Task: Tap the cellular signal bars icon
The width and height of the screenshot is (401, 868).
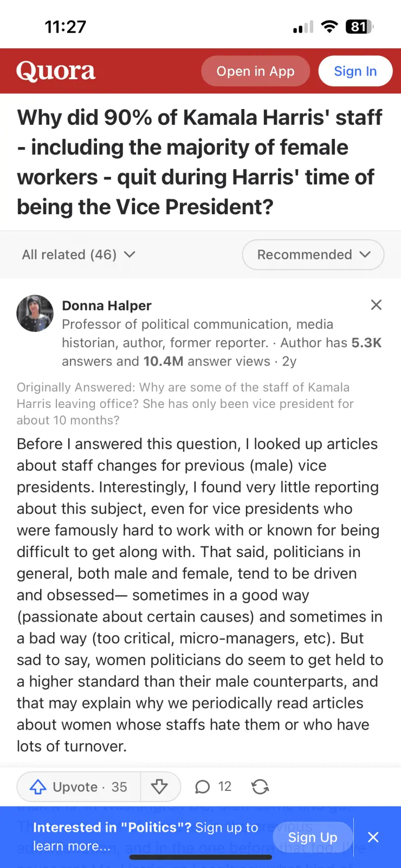Action: [x=303, y=27]
